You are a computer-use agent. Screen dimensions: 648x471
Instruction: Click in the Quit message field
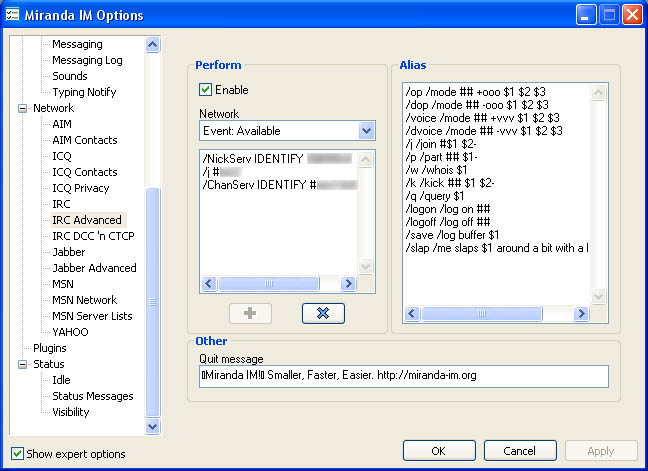point(404,376)
